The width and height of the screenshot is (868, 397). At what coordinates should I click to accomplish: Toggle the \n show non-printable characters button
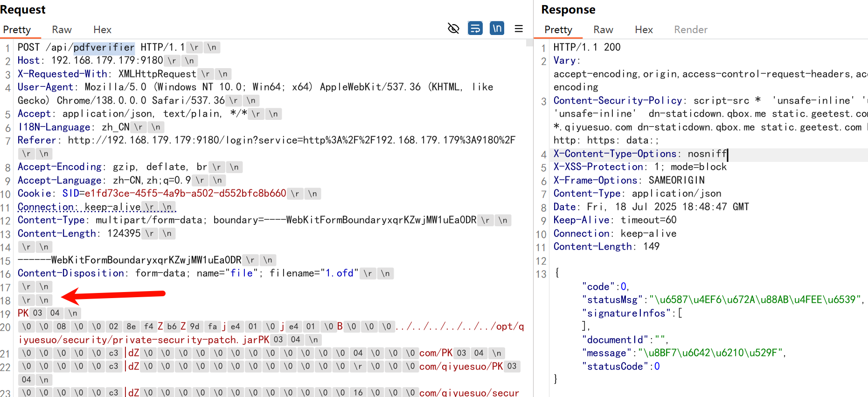point(497,29)
